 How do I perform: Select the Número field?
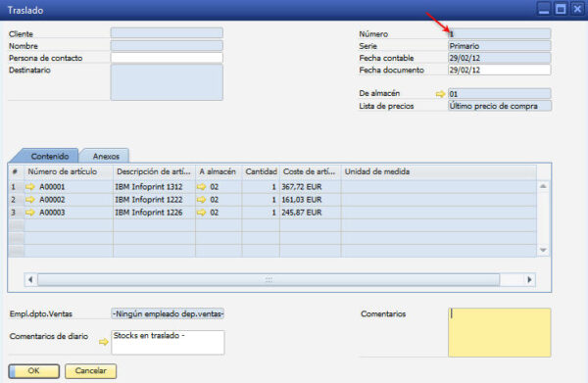(x=499, y=33)
